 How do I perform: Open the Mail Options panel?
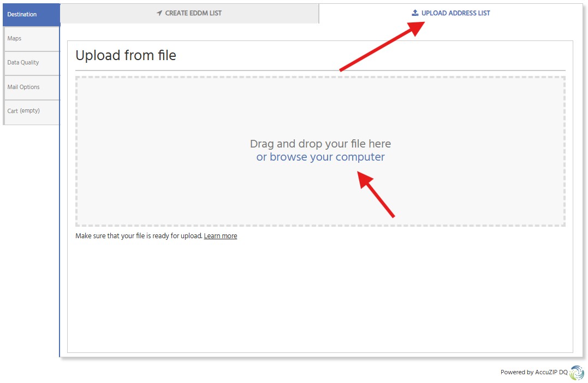pos(23,86)
